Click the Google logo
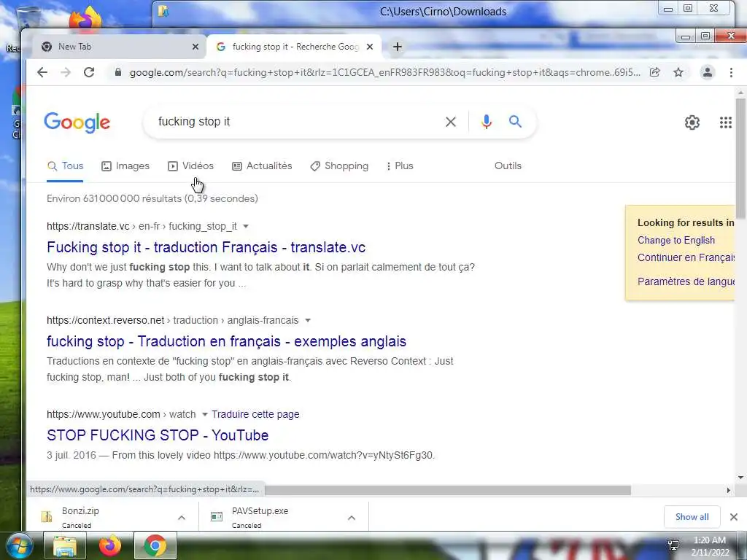Screen dimensions: 747x560 pos(77,122)
